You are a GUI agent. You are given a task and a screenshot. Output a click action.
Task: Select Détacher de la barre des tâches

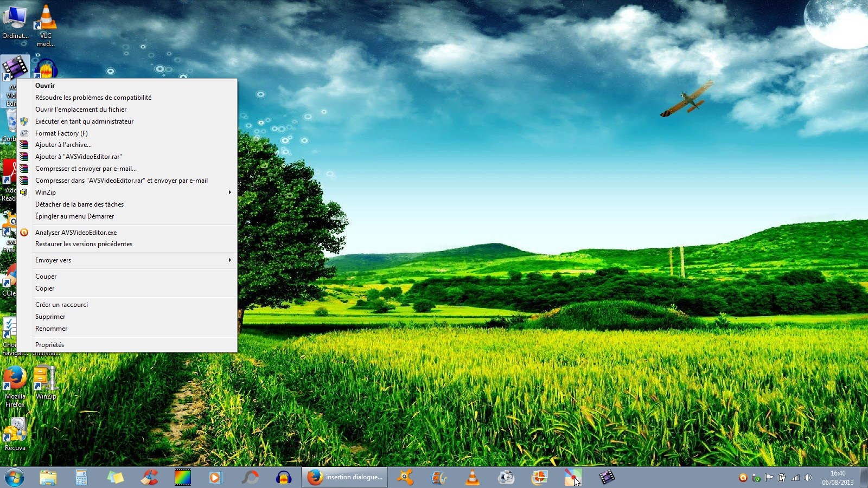pyautogui.click(x=127, y=204)
